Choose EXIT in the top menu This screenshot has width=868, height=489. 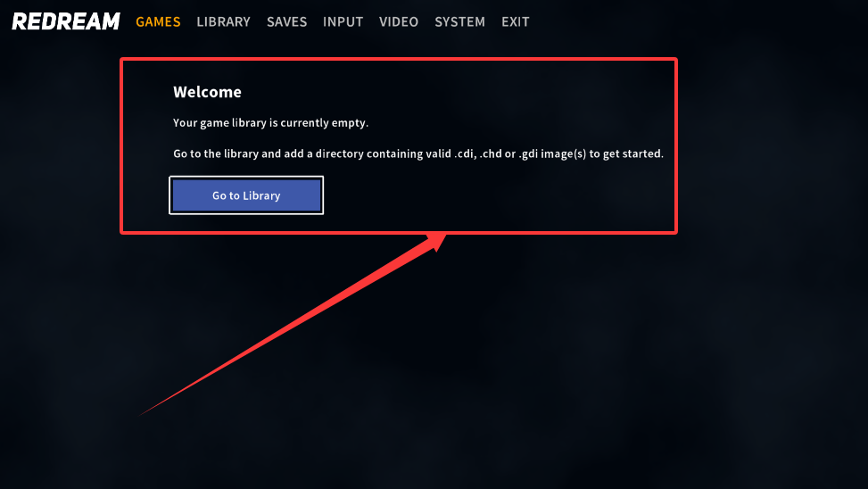point(516,21)
